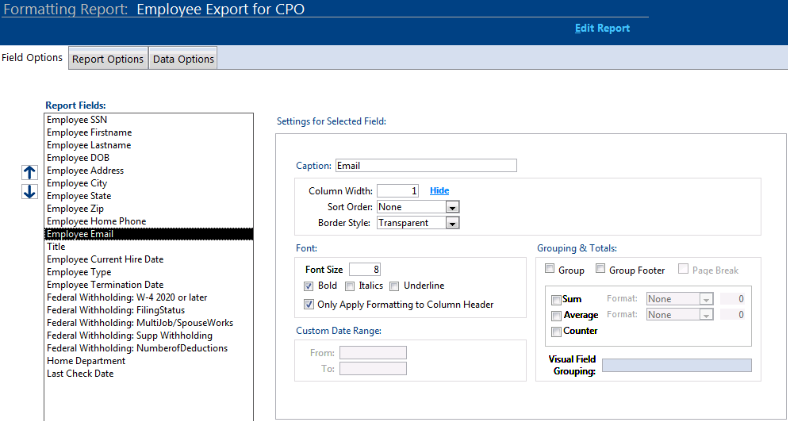The height and width of the screenshot is (421, 788).
Task: Click the Hide link next to Column Width
Action: pyautogui.click(x=439, y=191)
